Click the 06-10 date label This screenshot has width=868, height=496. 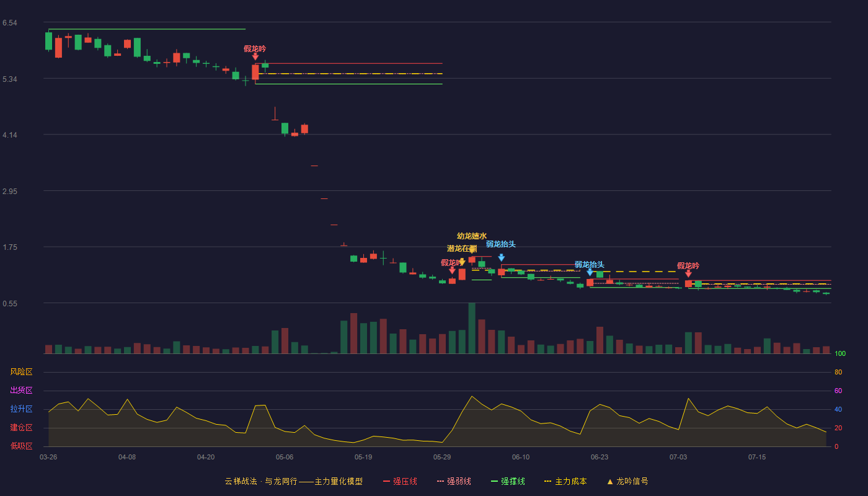[x=521, y=457]
